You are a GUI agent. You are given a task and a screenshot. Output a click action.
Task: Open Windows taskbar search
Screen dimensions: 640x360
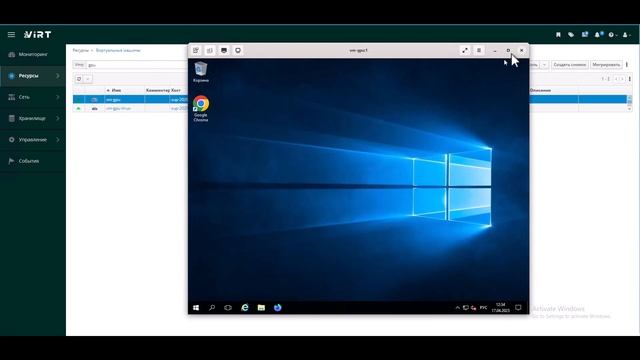[212, 308]
